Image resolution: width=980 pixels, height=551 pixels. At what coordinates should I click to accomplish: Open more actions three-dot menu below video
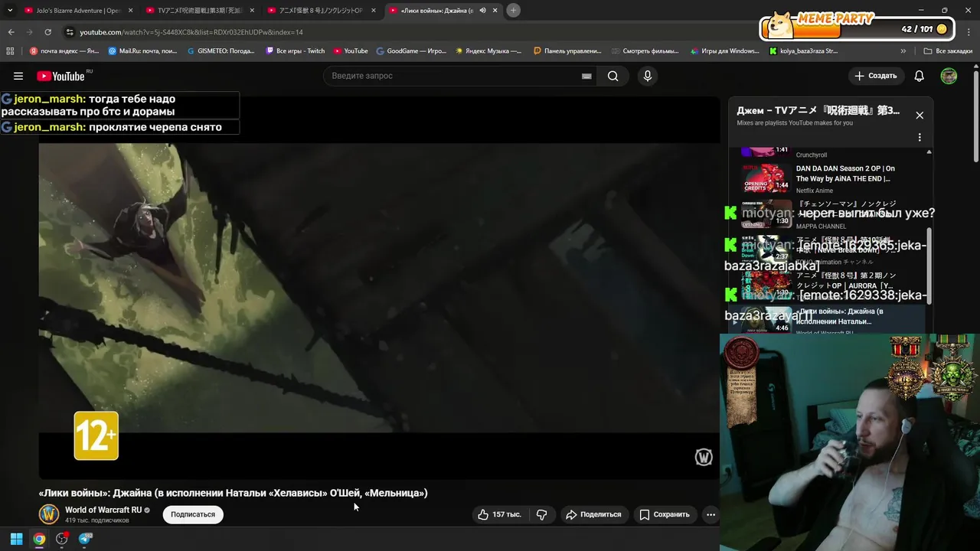point(710,514)
